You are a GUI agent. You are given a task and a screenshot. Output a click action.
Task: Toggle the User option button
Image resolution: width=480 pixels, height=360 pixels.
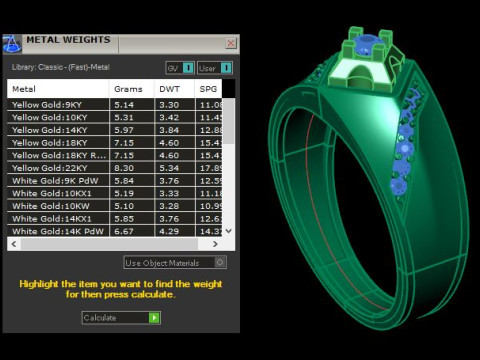coord(214,68)
